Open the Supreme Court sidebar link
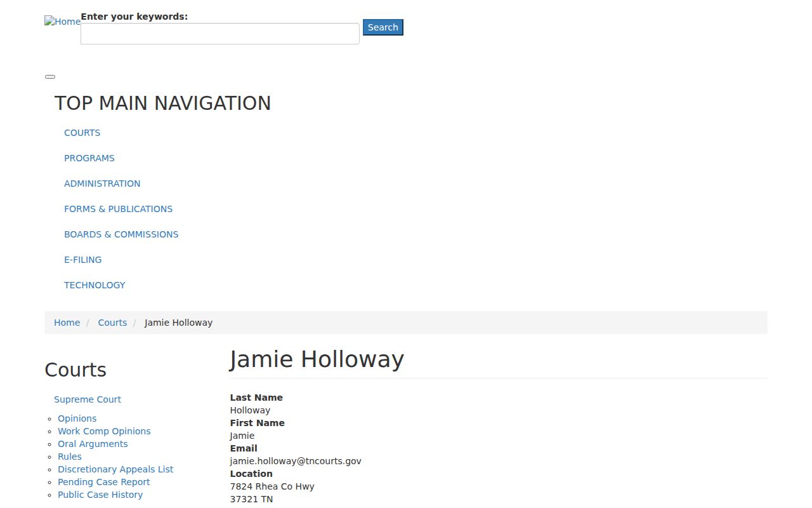The image size is (812, 508). [88, 399]
